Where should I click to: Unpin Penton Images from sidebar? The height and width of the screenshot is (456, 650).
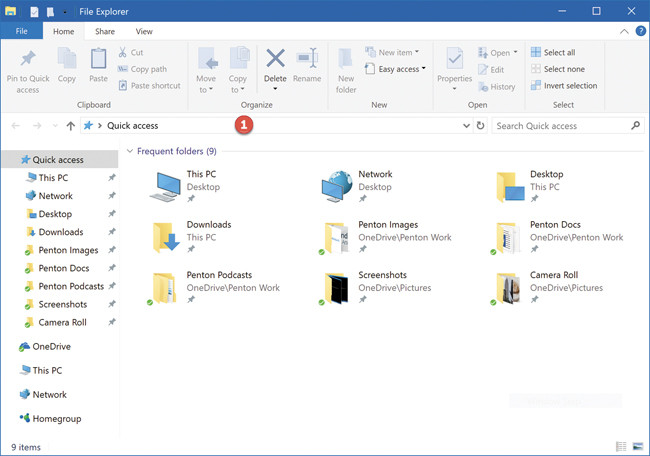point(112,251)
